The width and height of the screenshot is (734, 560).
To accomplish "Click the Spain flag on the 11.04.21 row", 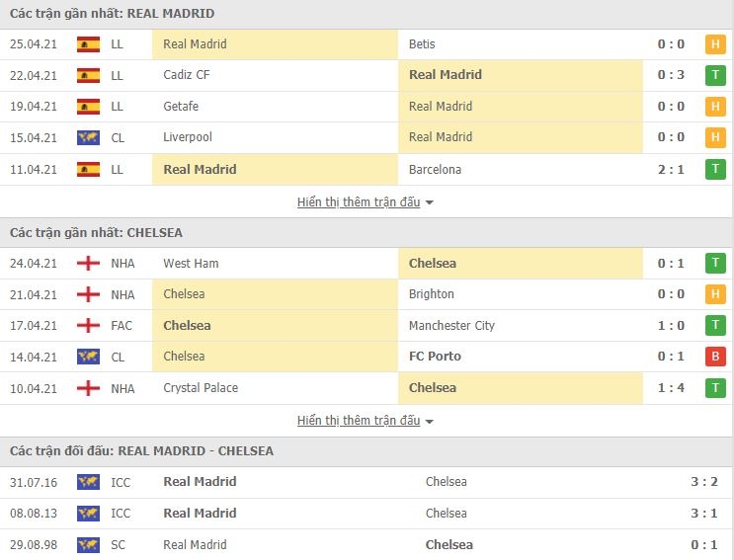I will pyautogui.click(x=88, y=169).
